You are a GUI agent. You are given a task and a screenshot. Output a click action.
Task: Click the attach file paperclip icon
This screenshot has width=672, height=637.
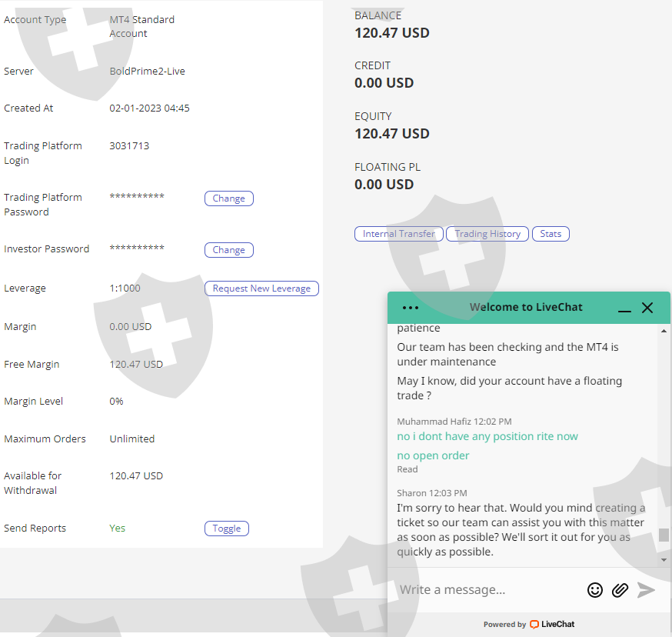pos(620,590)
